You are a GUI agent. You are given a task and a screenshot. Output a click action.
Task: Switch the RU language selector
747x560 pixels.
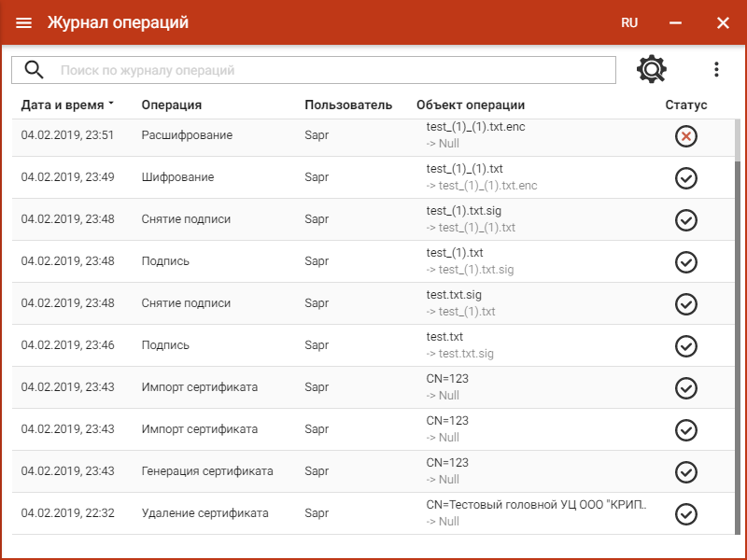pos(629,23)
